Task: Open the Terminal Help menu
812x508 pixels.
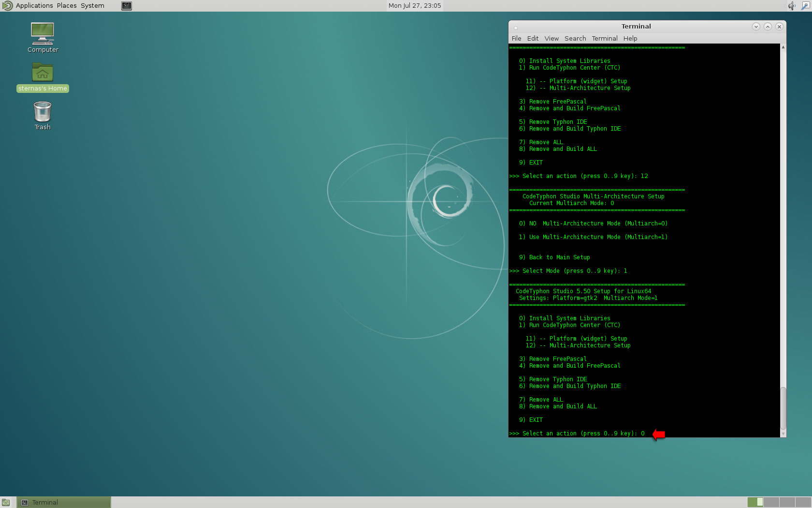Action: click(630, 38)
